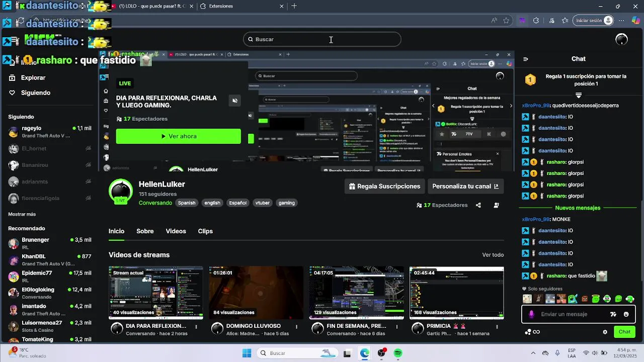Viewport: 644px width, 362px height.
Task: Switch to the Inicio channel tab
Action: (x=116, y=231)
